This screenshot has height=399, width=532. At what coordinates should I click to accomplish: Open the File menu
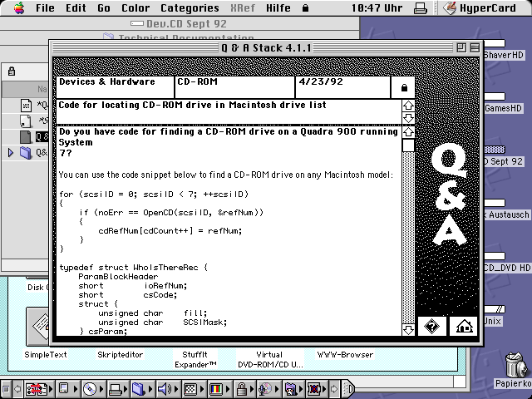pyautogui.click(x=45, y=7)
